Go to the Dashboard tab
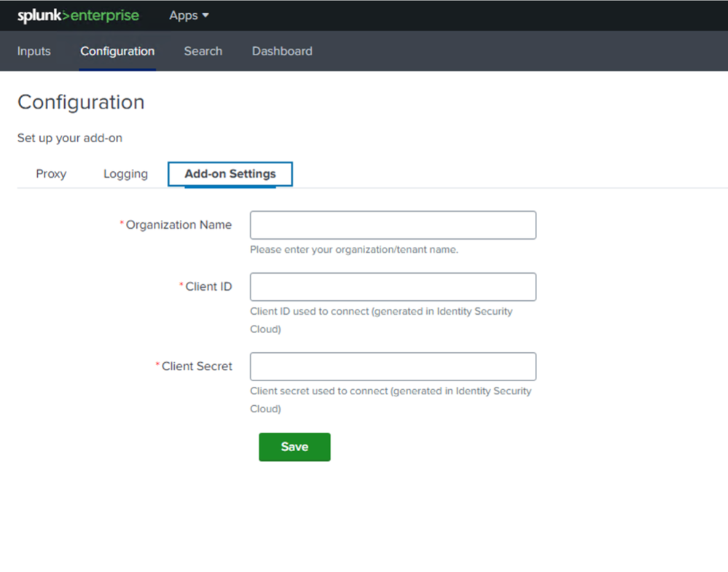The image size is (728, 572). (281, 51)
